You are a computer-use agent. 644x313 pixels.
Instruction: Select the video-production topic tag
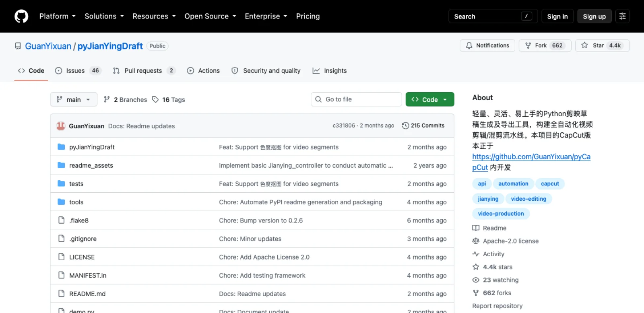point(501,214)
